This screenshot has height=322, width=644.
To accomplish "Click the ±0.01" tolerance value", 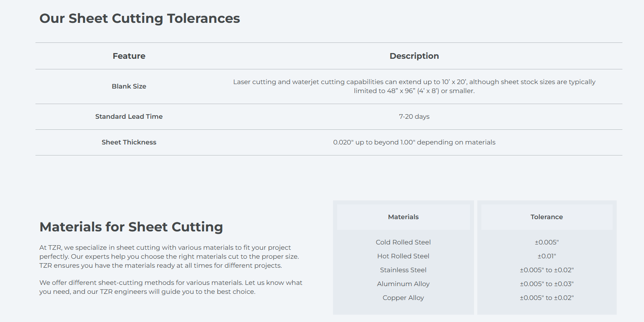I will 547,256.
